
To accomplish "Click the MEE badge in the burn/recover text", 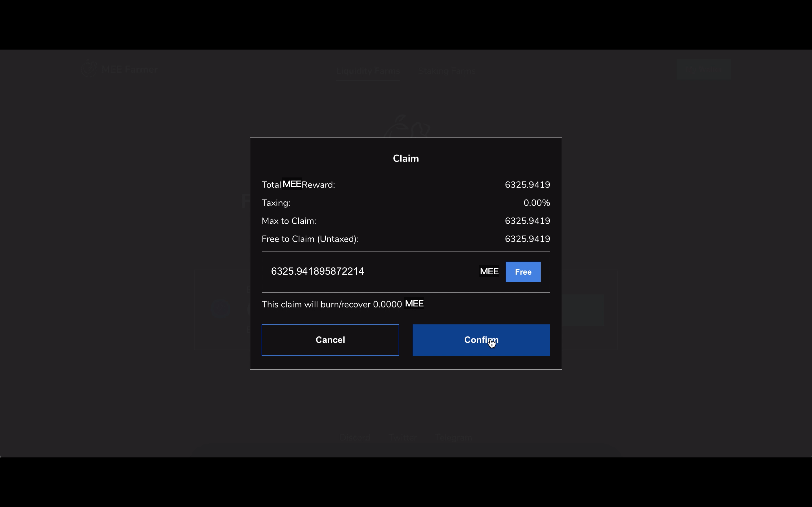I will click(414, 303).
